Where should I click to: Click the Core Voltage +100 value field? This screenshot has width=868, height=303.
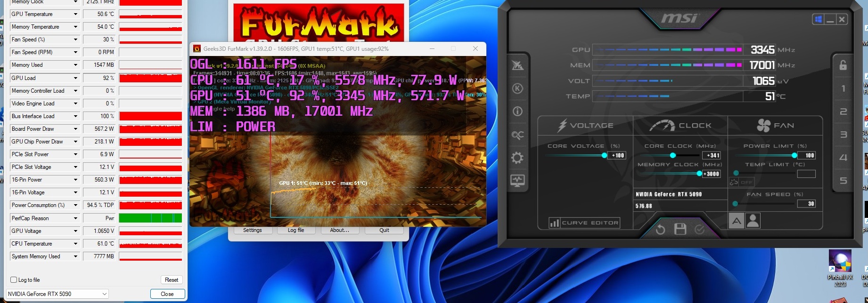(x=617, y=155)
